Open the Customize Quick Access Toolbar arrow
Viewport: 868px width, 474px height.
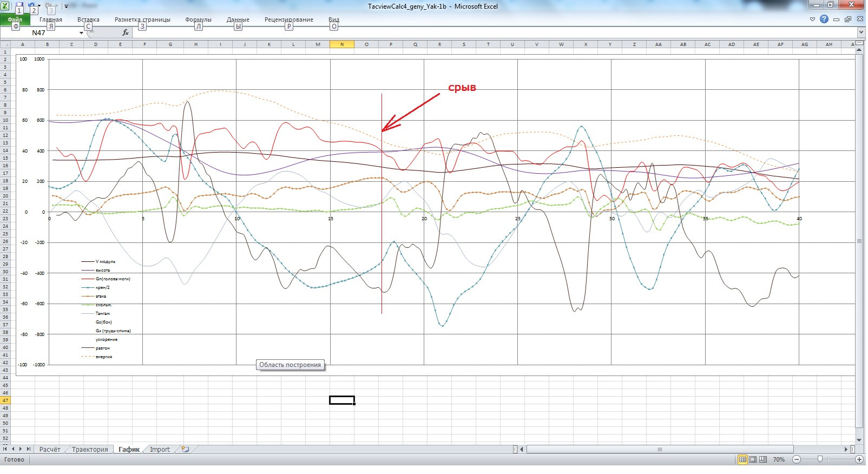66,6
